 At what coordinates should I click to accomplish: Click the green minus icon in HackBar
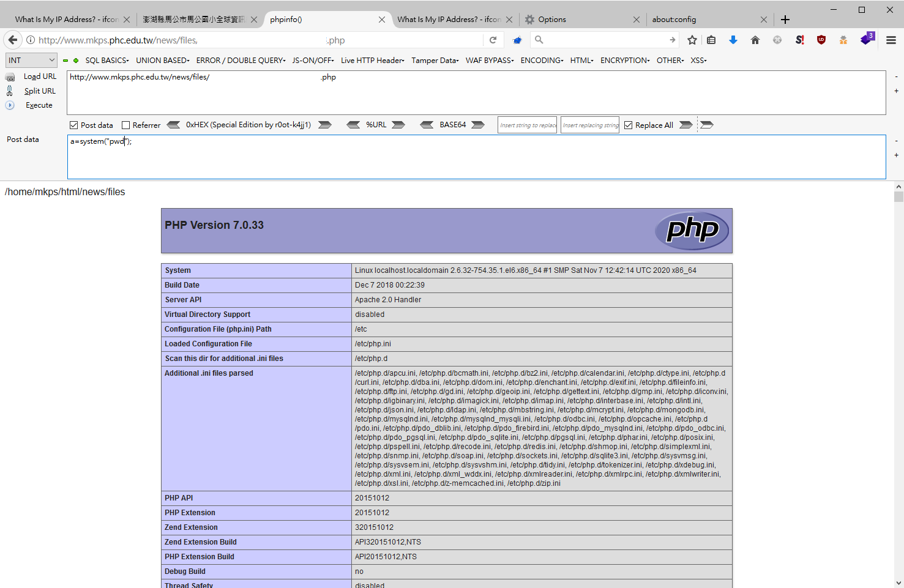65,61
